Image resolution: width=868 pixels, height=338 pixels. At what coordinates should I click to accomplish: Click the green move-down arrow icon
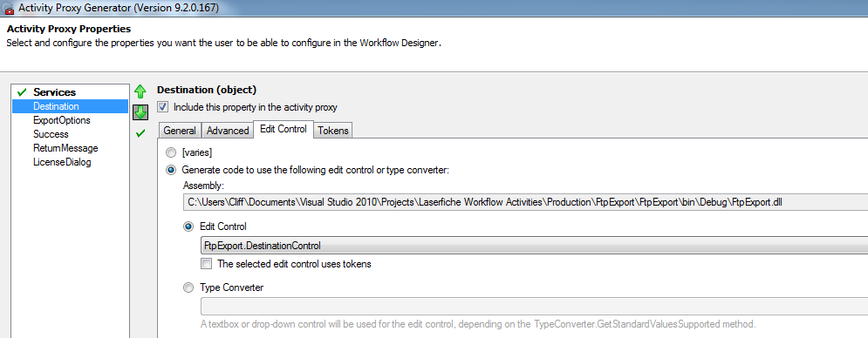[x=140, y=112]
